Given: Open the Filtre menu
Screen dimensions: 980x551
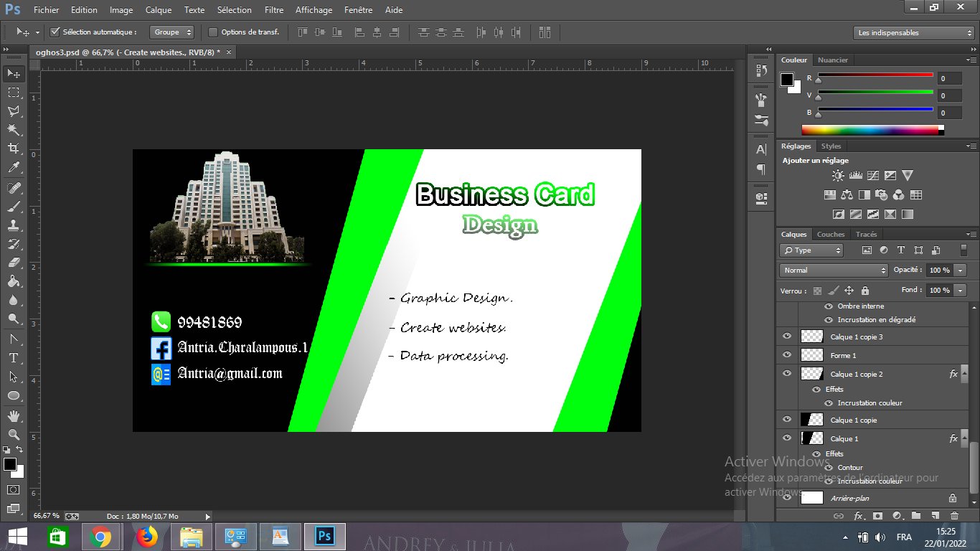Looking at the screenshot, I should (x=274, y=10).
